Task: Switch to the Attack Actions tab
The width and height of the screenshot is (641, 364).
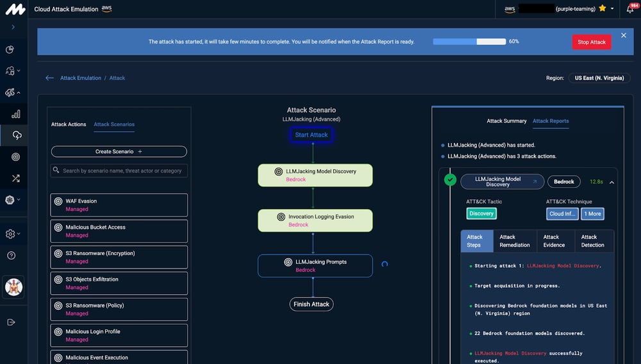Action: point(69,124)
